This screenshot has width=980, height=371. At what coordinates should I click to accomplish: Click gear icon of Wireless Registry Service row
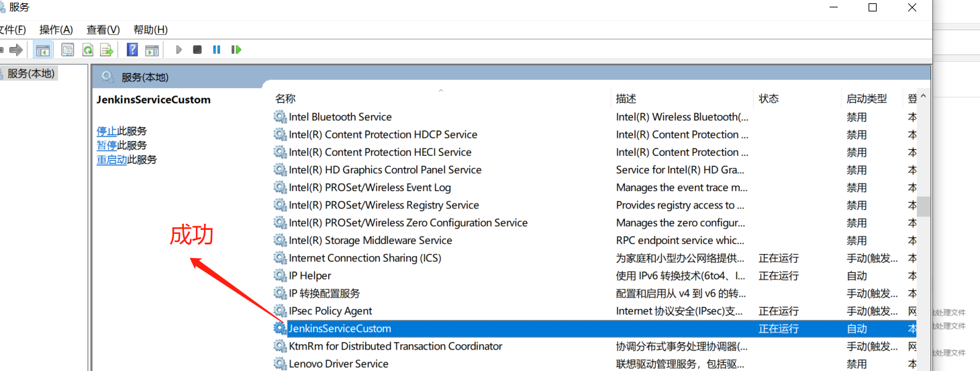click(x=280, y=205)
